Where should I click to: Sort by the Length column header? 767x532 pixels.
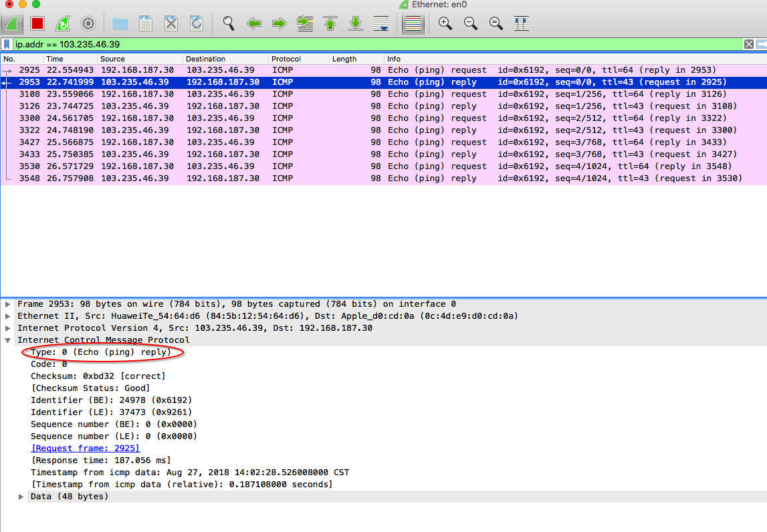point(356,59)
